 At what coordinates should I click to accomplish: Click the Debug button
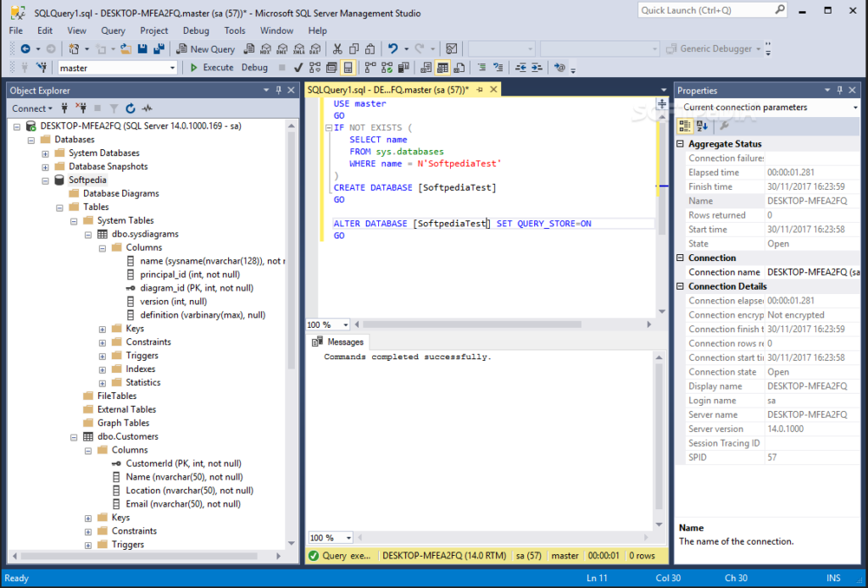[x=253, y=67]
